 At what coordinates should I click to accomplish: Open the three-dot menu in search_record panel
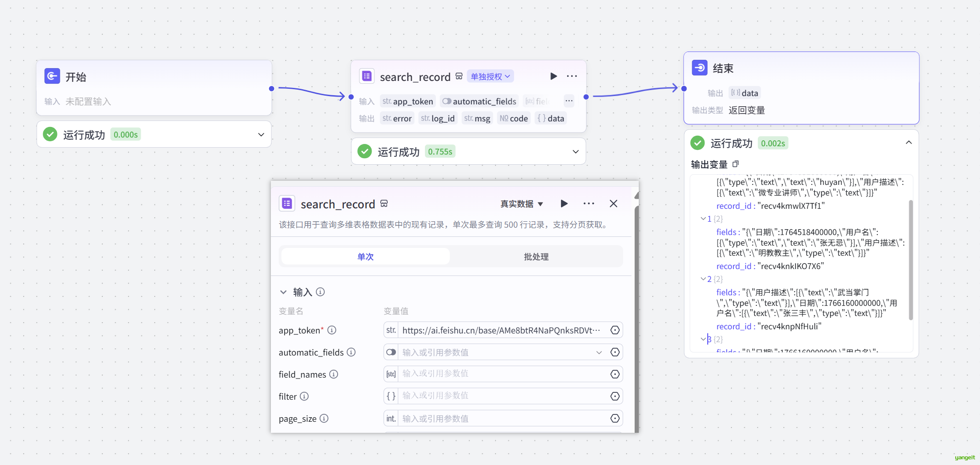coord(589,204)
